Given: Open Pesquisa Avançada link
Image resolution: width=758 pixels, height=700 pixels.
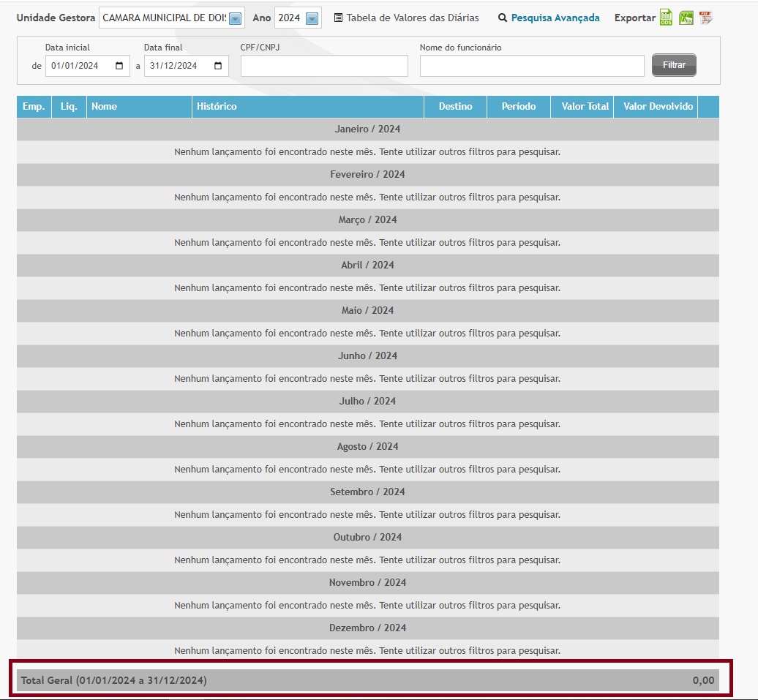Looking at the screenshot, I should [x=555, y=18].
